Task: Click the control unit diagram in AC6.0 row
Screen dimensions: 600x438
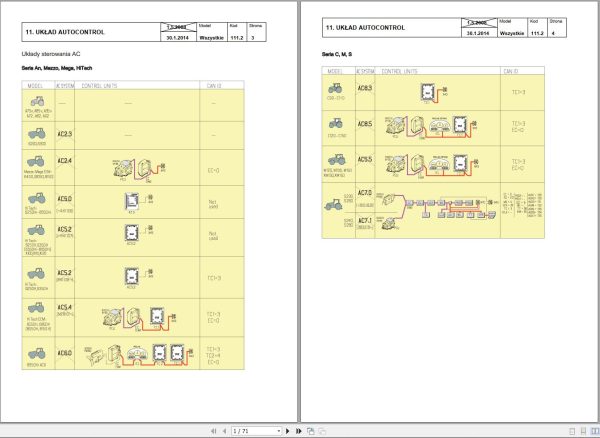Action: click(139, 356)
